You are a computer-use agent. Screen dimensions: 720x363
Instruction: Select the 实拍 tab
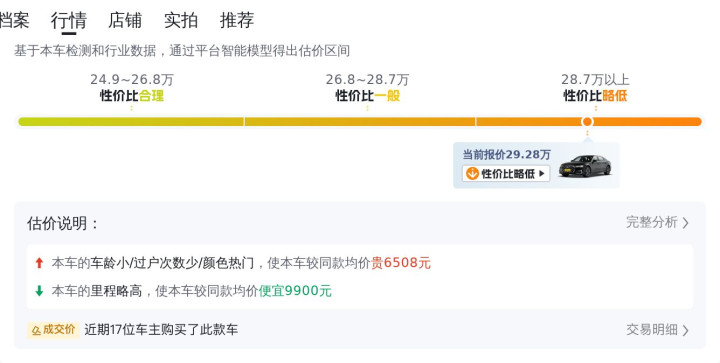tap(181, 21)
